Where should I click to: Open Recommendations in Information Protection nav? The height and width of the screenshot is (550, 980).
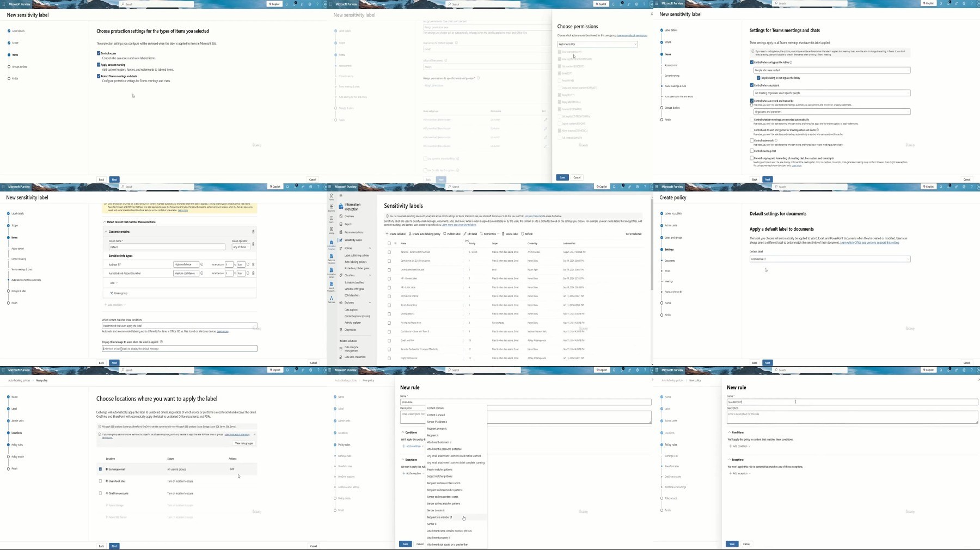tap(354, 232)
